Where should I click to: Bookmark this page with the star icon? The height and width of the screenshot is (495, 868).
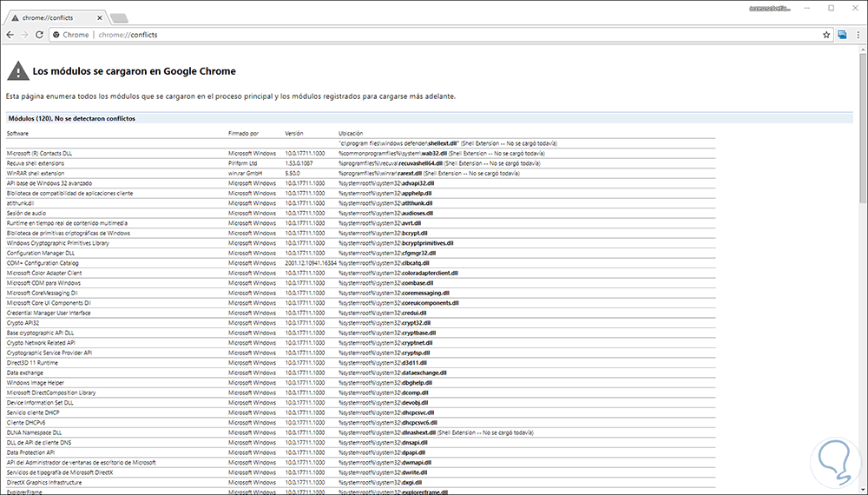coord(826,35)
